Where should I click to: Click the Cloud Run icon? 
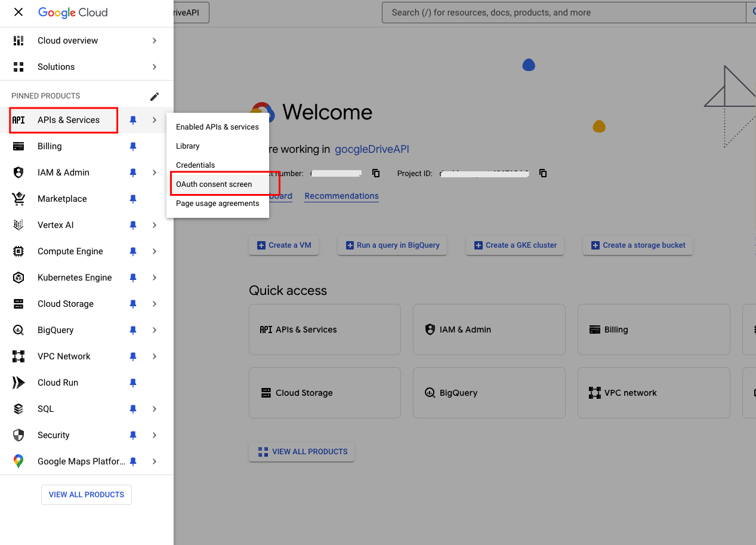click(18, 383)
